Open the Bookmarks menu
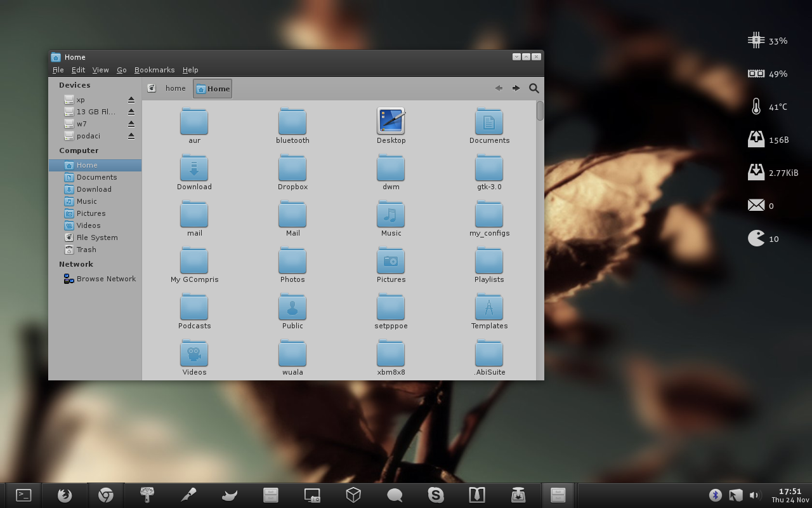The width and height of the screenshot is (812, 508). pos(154,70)
